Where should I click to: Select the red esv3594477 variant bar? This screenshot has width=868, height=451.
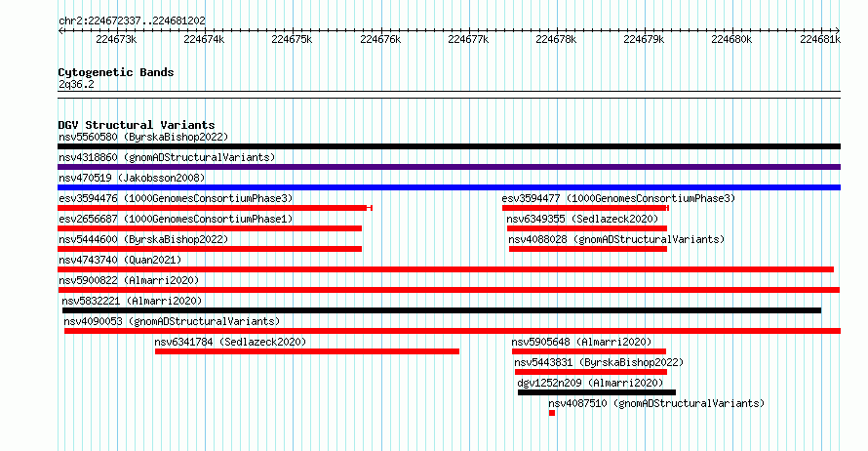click(586, 208)
